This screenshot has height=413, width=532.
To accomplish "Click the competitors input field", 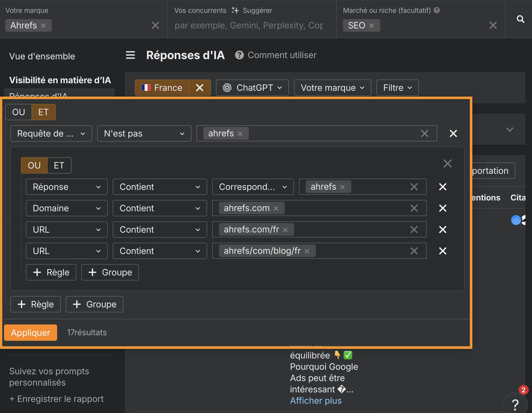I will [249, 26].
